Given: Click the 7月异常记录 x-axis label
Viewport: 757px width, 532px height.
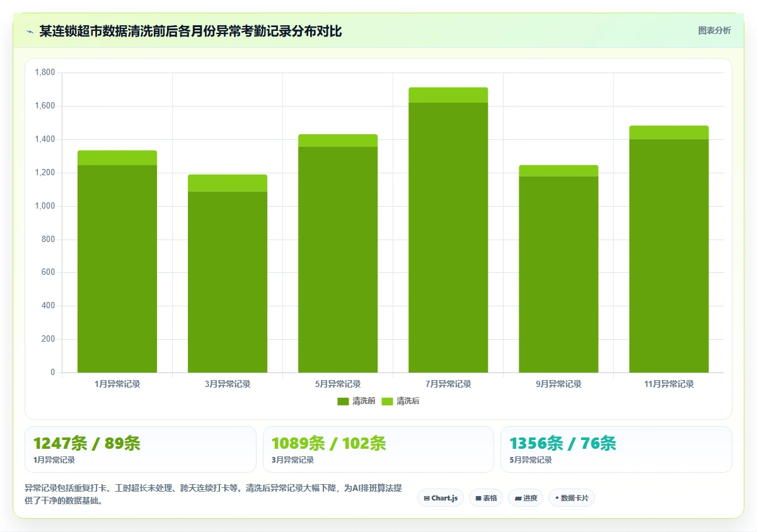Looking at the screenshot, I should pos(448,384).
